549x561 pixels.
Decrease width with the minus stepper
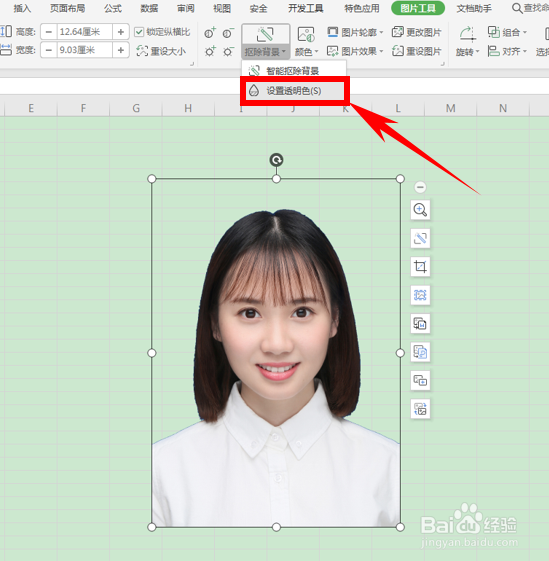pyautogui.click(x=49, y=50)
